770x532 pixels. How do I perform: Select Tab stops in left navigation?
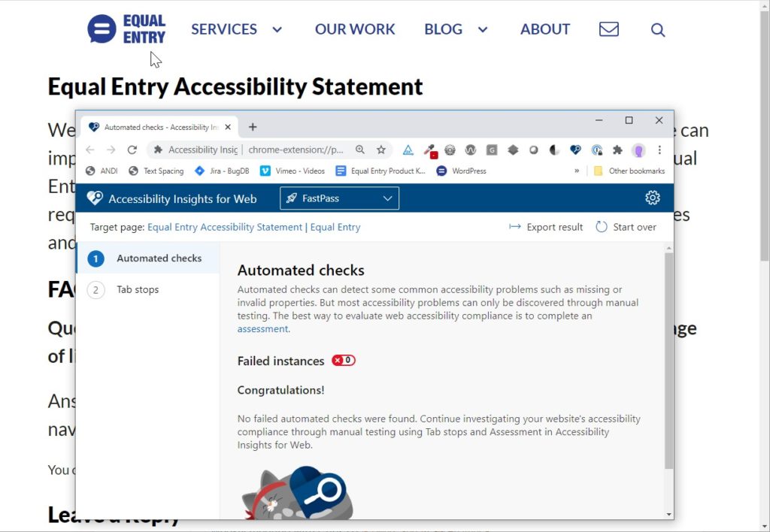(137, 289)
